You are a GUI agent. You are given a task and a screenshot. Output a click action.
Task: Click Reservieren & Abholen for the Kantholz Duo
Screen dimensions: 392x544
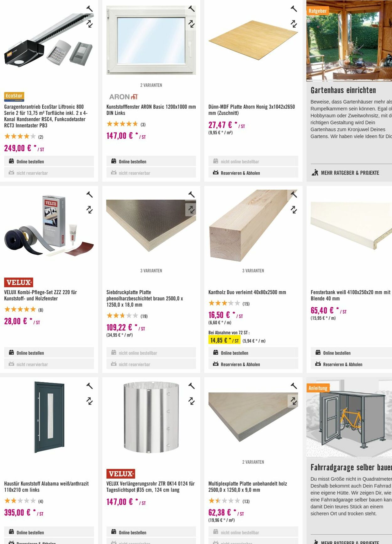click(240, 364)
